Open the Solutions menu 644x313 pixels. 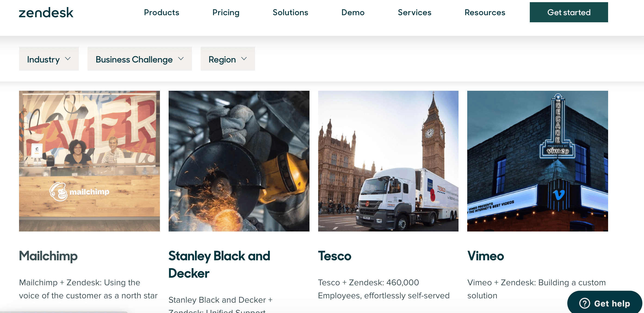tap(290, 12)
